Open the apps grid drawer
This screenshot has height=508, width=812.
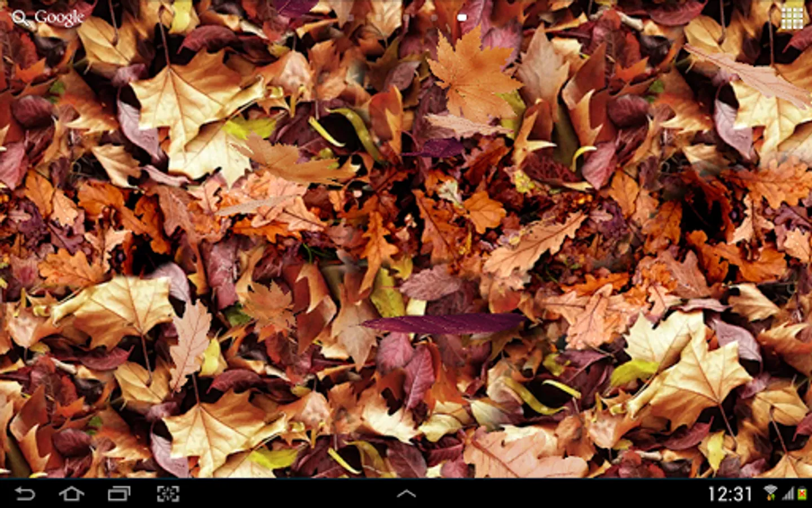tap(792, 18)
